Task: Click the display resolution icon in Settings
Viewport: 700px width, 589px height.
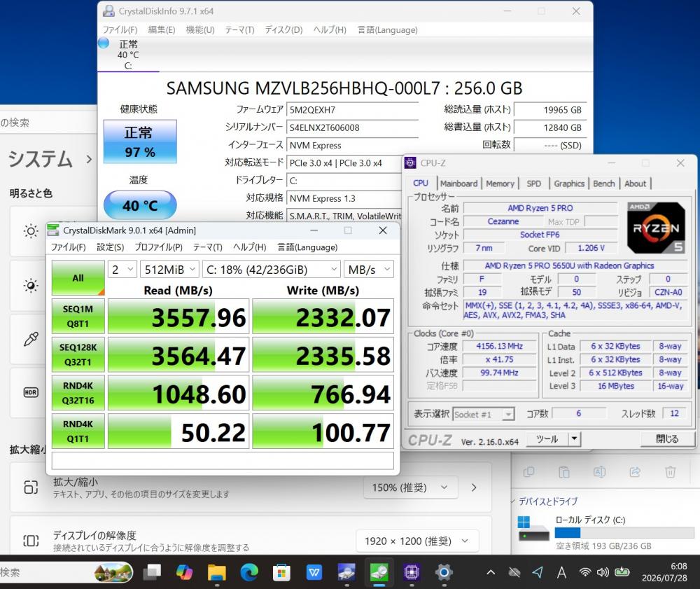Action: (x=31, y=541)
